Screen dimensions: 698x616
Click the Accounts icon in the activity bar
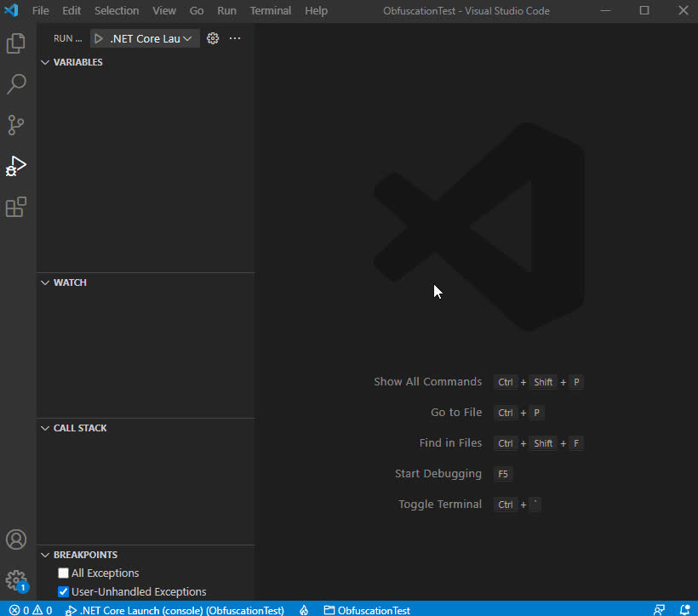pyautogui.click(x=15, y=539)
